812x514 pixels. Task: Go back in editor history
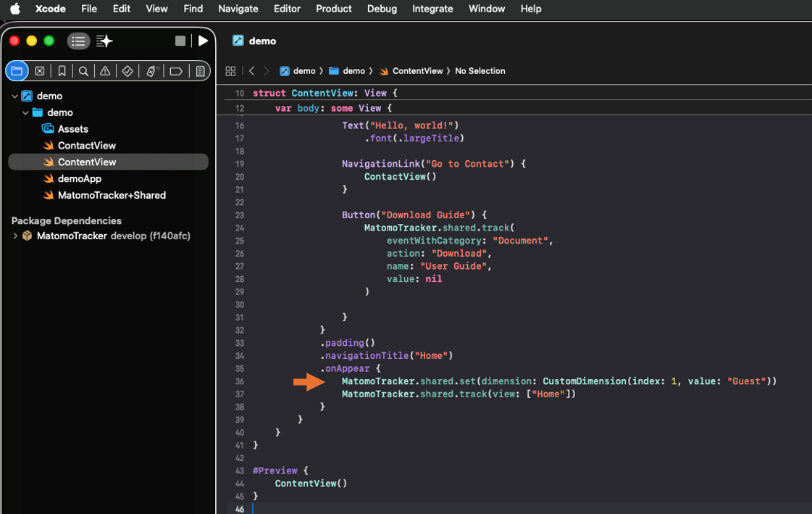pyautogui.click(x=251, y=71)
